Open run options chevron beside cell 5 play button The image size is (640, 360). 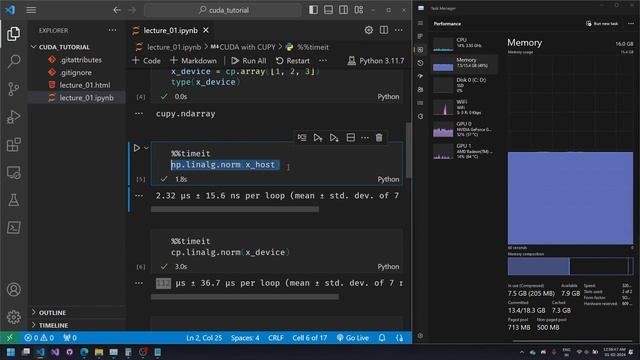[147, 148]
